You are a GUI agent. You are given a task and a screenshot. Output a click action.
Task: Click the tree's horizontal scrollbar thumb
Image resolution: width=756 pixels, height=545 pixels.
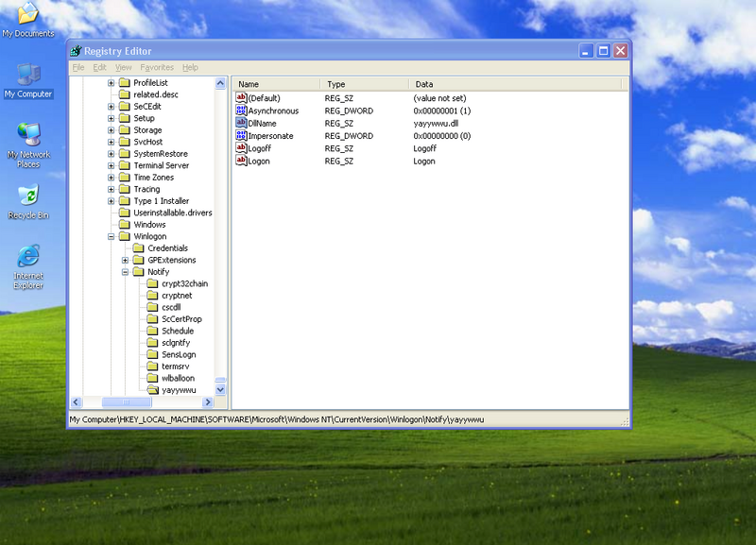pyautogui.click(x=127, y=401)
